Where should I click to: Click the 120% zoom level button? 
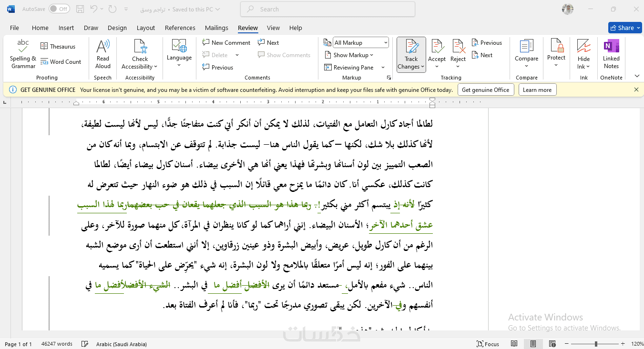(637, 344)
